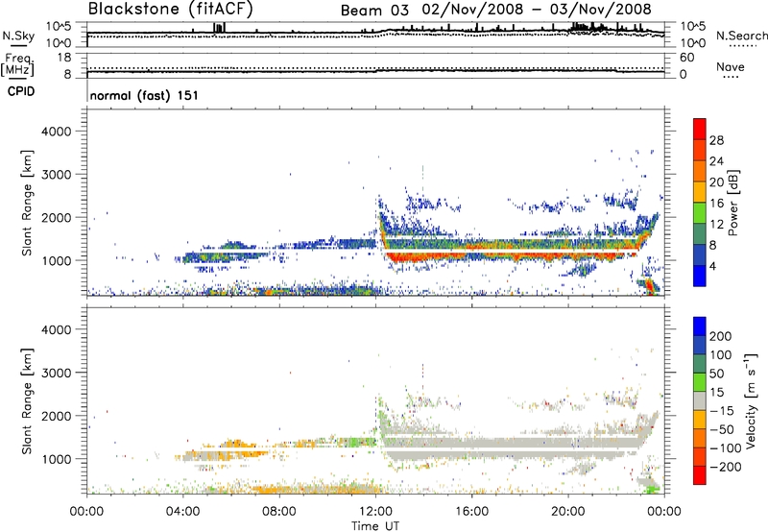Click the Time UT axis title
Screen dimensions: 768x532
click(375, 525)
